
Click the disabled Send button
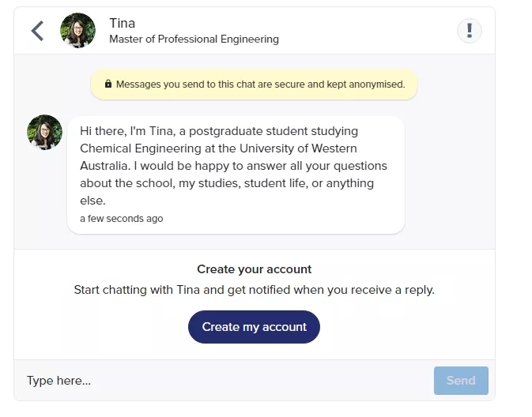coord(461,381)
